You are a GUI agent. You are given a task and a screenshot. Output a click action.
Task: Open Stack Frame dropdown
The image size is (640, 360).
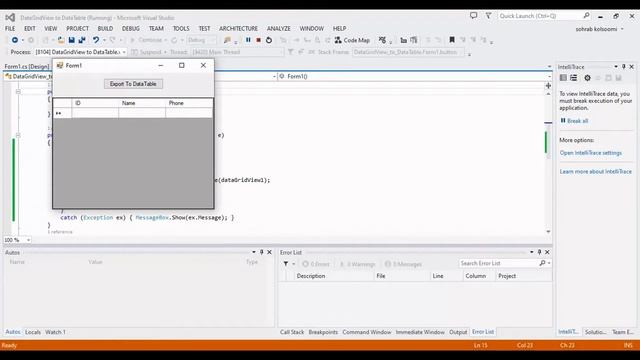[x=409, y=52]
